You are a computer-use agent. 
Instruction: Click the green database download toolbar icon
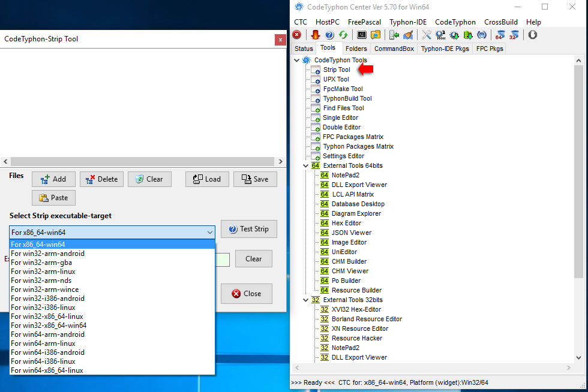pos(468,35)
